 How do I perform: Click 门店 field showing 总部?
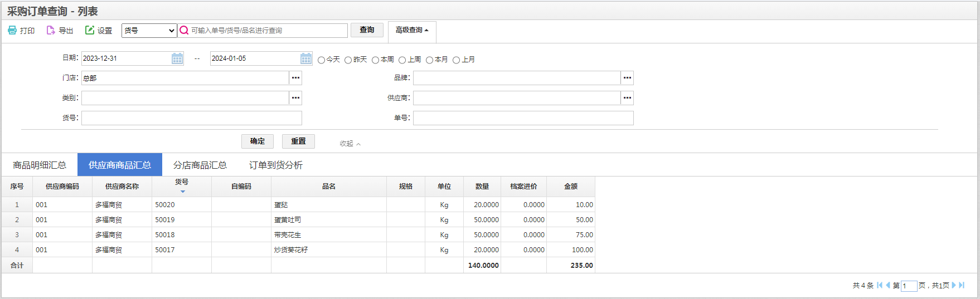185,78
